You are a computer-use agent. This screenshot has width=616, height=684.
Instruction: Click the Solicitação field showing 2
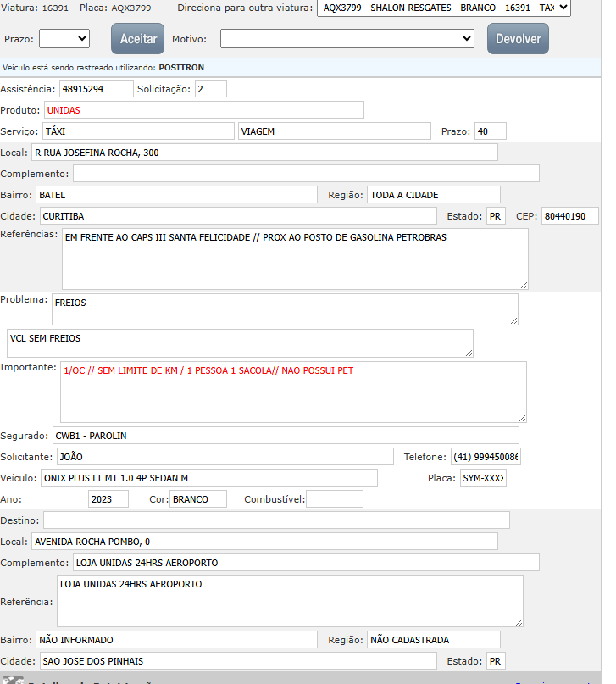tap(211, 88)
